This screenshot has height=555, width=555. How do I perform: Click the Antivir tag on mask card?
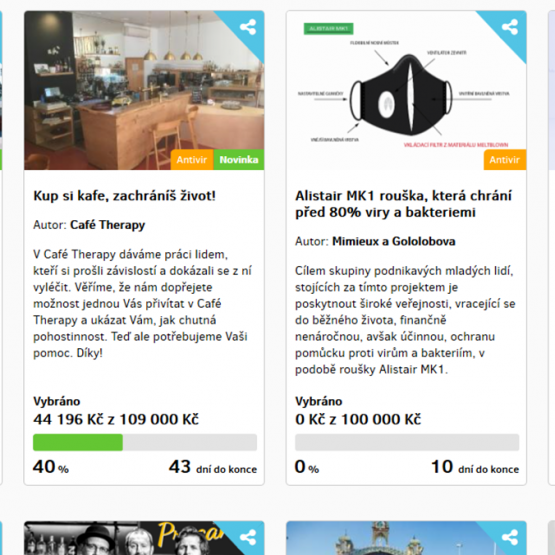click(505, 160)
